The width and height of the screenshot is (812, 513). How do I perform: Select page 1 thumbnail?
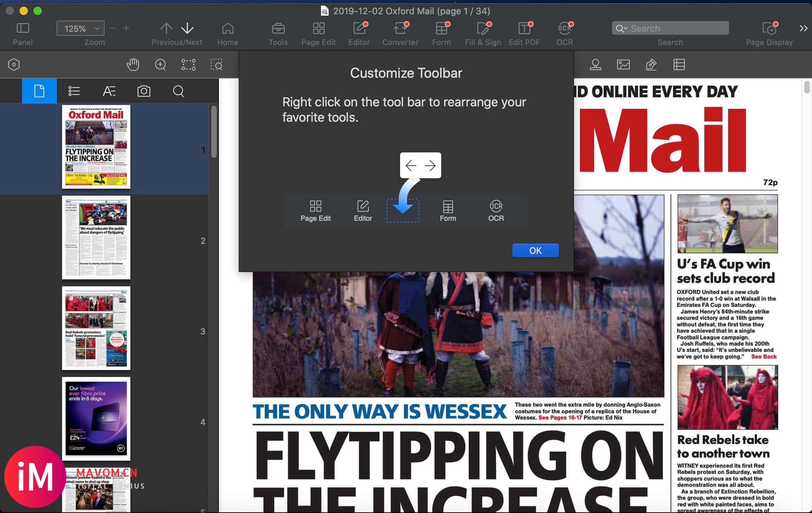click(96, 147)
